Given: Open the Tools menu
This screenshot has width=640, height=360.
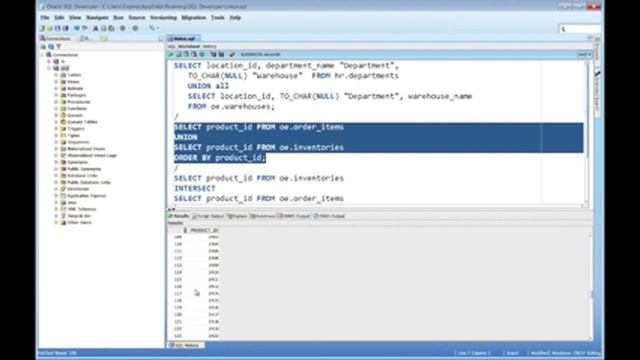Looking at the screenshot, I should 218,18.
